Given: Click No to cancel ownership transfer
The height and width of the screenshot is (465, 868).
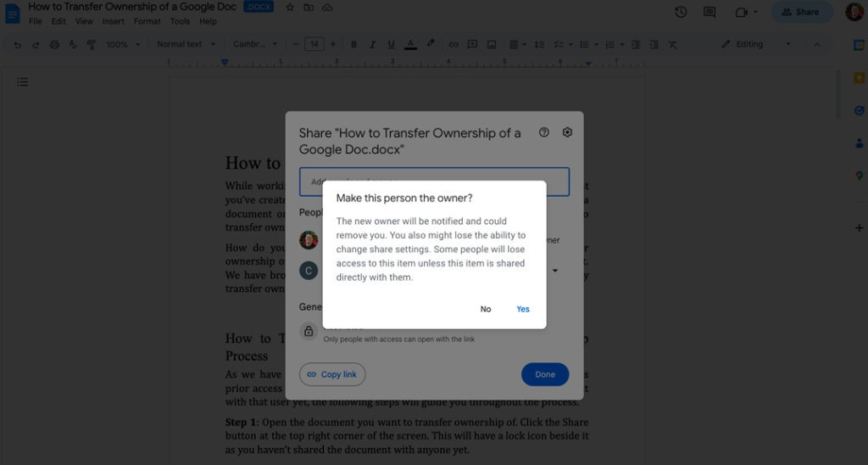Looking at the screenshot, I should coord(486,309).
